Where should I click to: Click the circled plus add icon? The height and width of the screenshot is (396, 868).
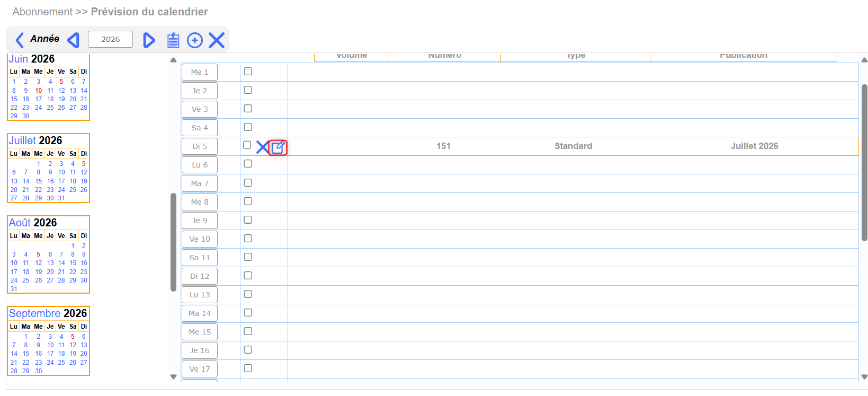point(195,40)
